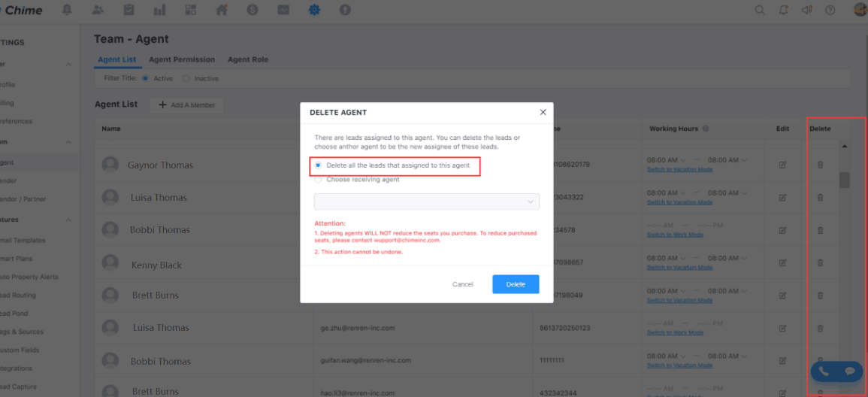This screenshot has height=397, width=868.
Task: Click the blue settings gear icon
Action: coord(314,10)
